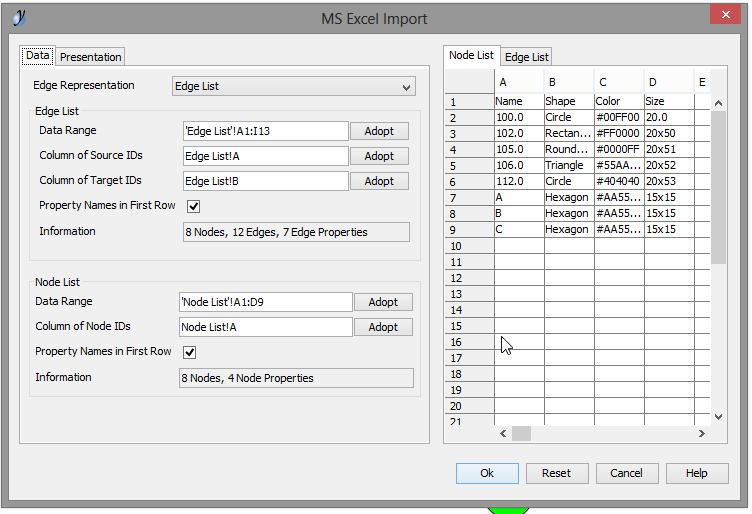Open the Edge Representation dropdown

click(x=294, y=87)
